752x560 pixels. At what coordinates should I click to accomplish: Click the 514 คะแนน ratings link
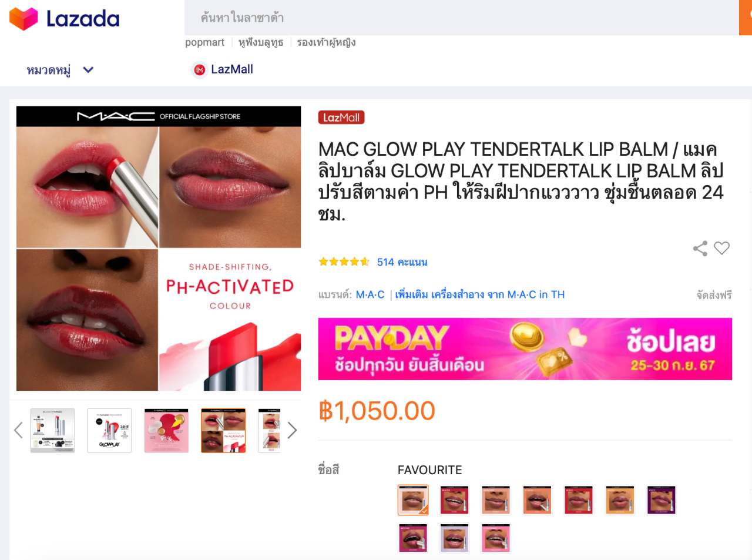click(402, 262)
